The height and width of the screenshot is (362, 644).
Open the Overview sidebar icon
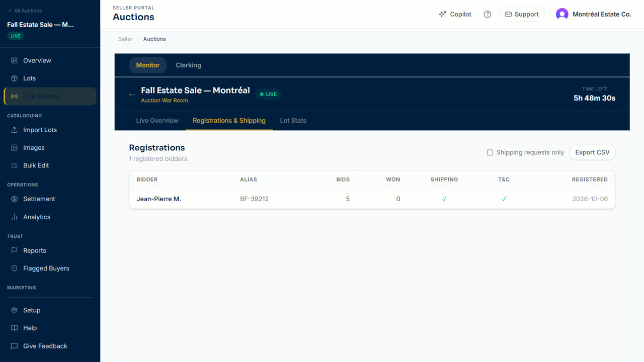[x=14, y=60]
